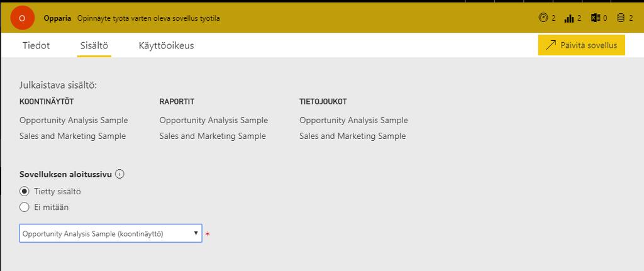Click the datasets database cylinder icon
Viewport: 644px width, 271px height.
coord(621,18)
